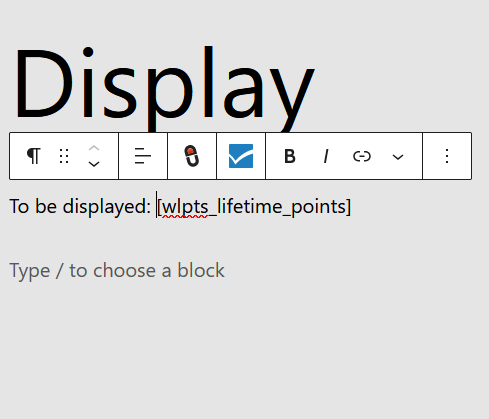Click the word 'points' in the shortcode
489x419 pixels.
[x=319, y=207]
